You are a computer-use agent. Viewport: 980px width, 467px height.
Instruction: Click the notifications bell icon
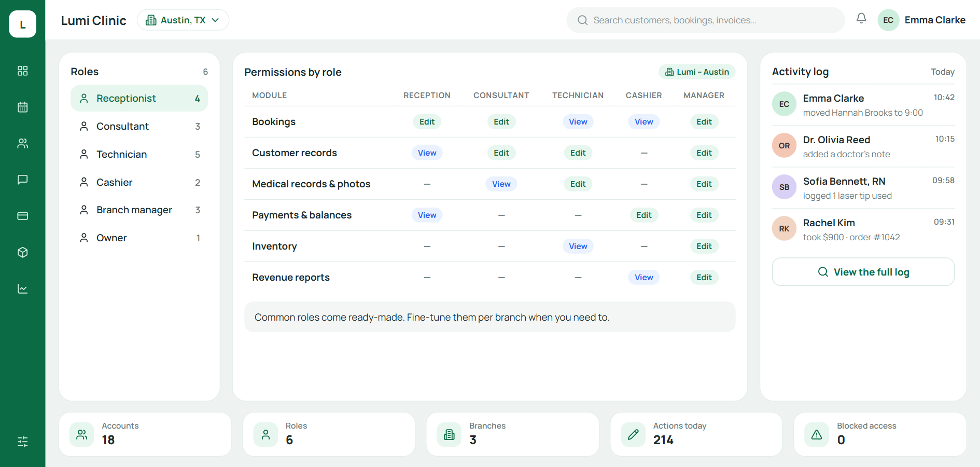pos(861,19)
